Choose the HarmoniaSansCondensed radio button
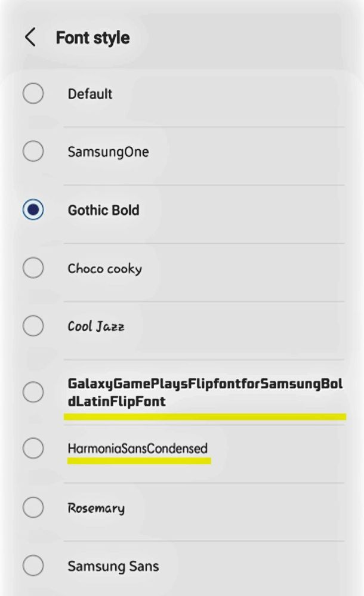 click(33, 448)
